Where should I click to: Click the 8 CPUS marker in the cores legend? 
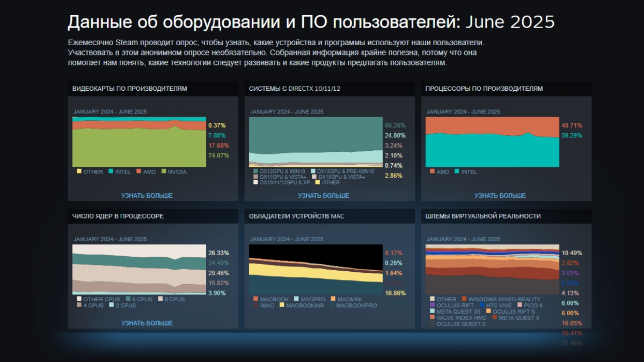[x=127, y=298]
